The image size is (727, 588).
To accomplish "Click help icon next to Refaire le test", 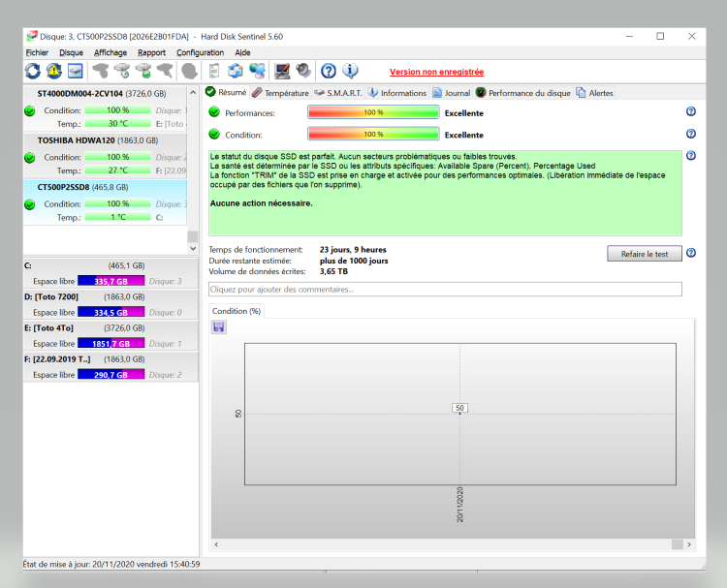I will [691, 253].
